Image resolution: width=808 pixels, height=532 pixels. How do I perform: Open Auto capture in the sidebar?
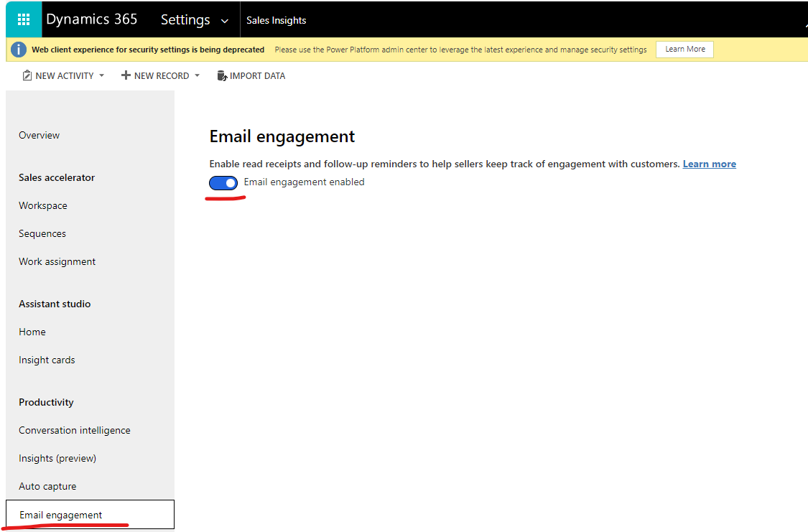47,486
